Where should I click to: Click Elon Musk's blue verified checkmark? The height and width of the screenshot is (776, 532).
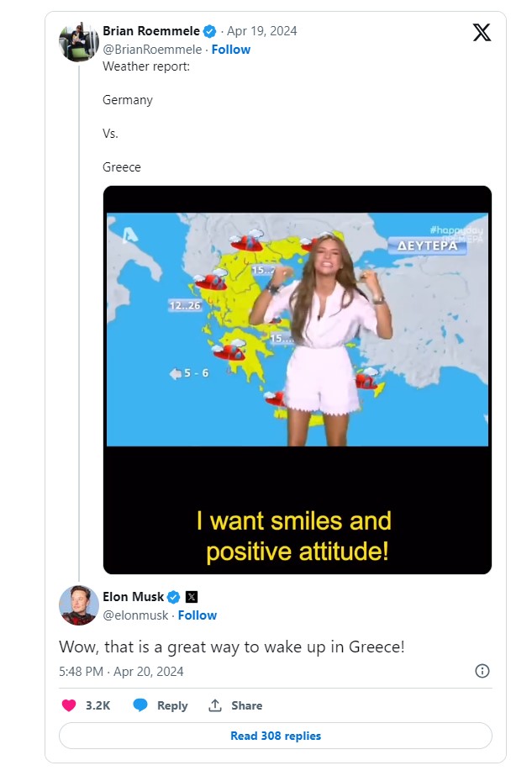tap(173, 597)
